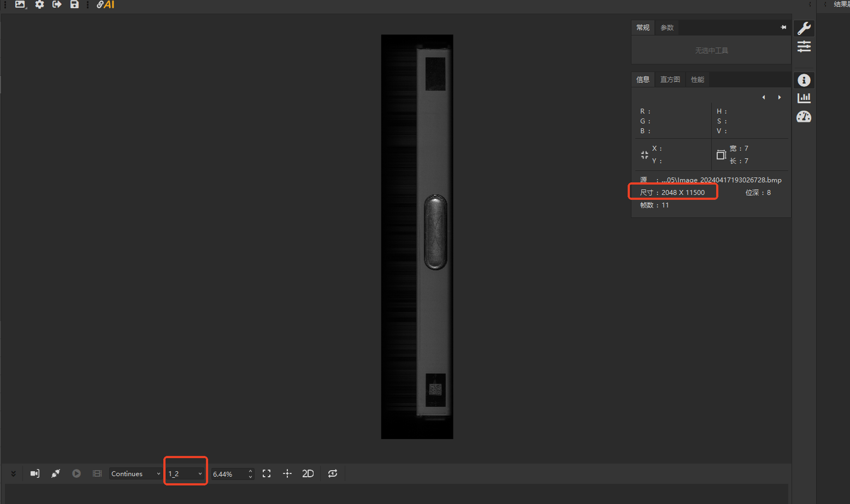The width and height of the screenshot is (850, 504).
Task: Open the performance gauge sidebar icon
Action: [x=804, y=117]
